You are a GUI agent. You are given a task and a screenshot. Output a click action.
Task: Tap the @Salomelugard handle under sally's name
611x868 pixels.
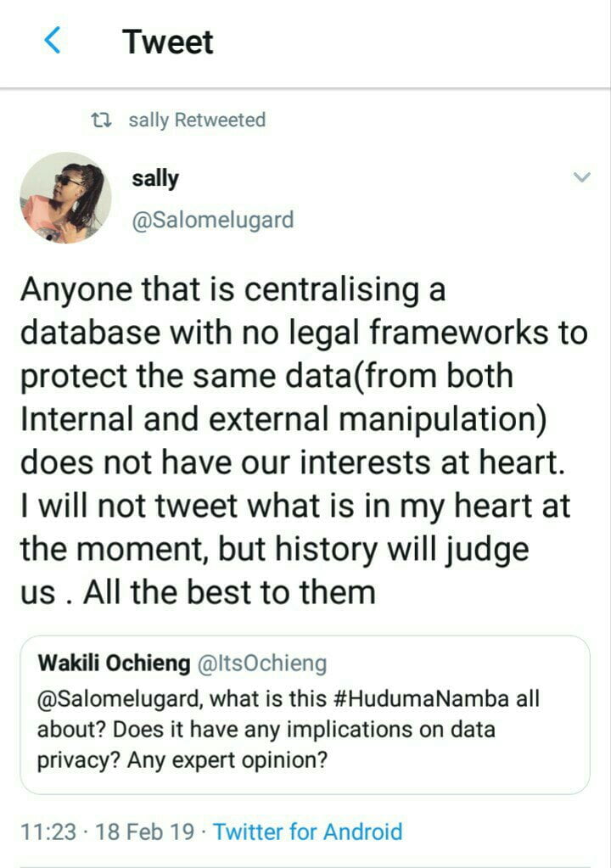213,221
